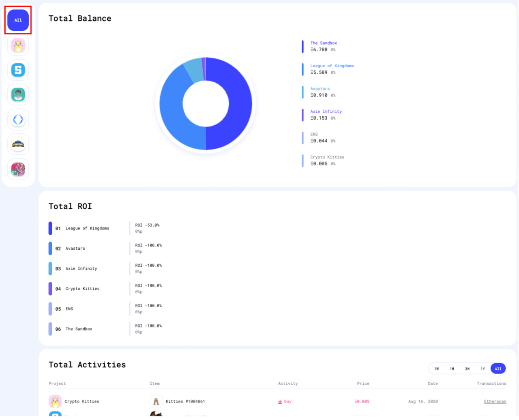Screen dimensions: 519x420
Task: Click Ξ0.910 balance value
Action: click(x=319, y=95)
